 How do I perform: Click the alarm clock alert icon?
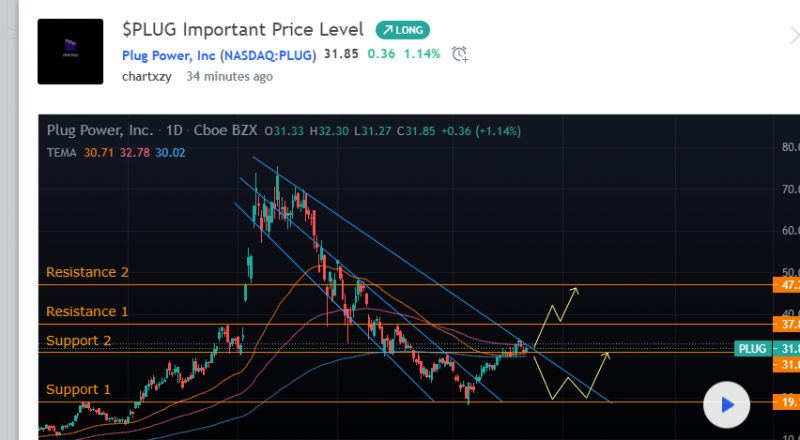point(459,54)
